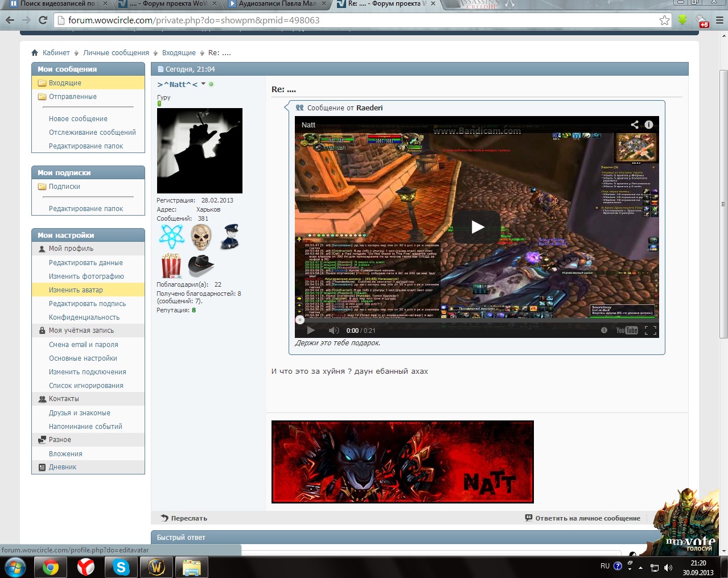The width and height of the screenshot is (728, 578).
Task: Open the Windows Start button
Action: tap(15, 567)
